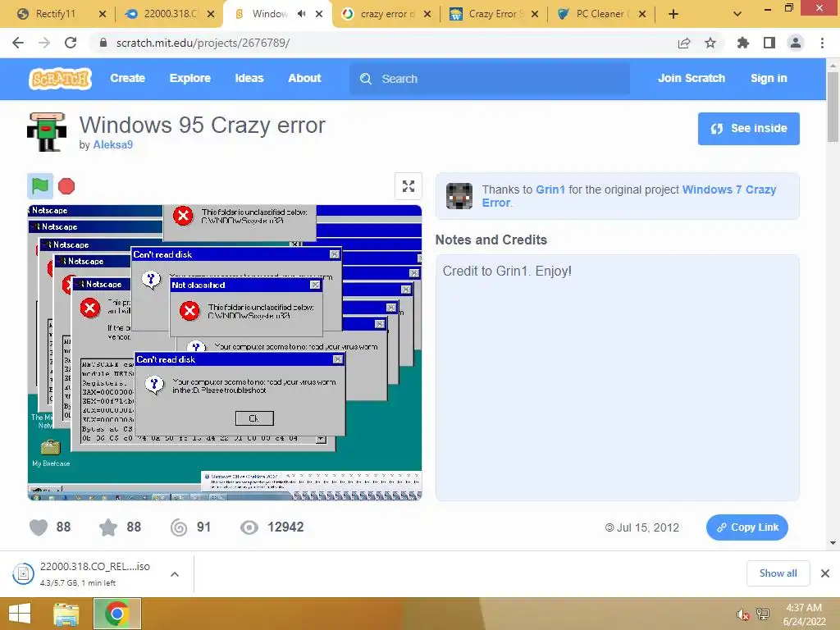
Task: Click Show all downloads button
Action: [778, 573]
